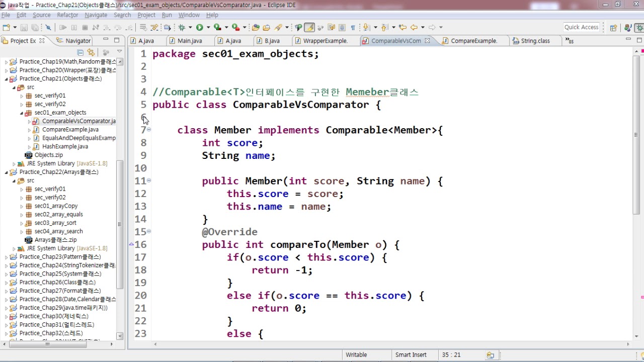Select HashExample.java in tree
Viewport: 644px width, 362px height.
pyautogui.click(x=65, y=147)
